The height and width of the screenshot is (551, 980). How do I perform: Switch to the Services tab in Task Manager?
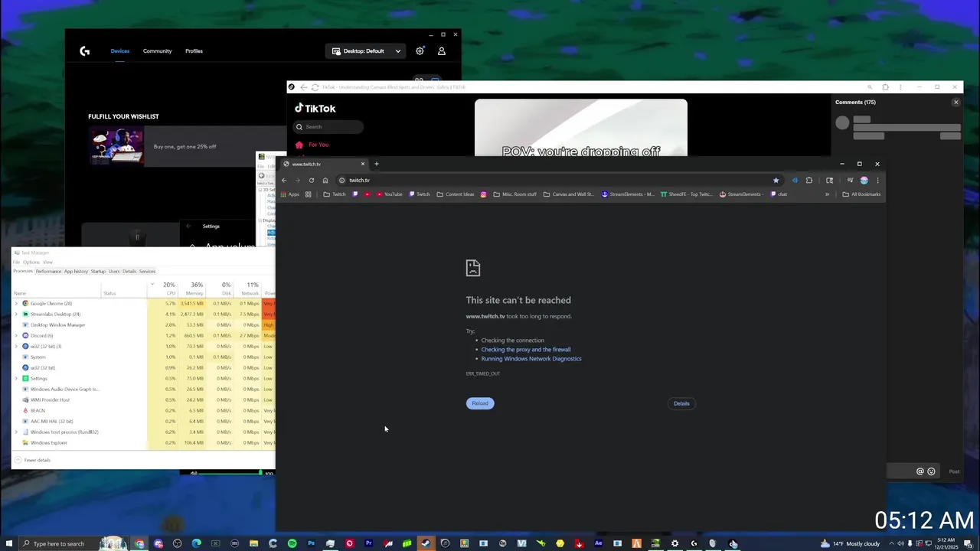coord(147,272)
